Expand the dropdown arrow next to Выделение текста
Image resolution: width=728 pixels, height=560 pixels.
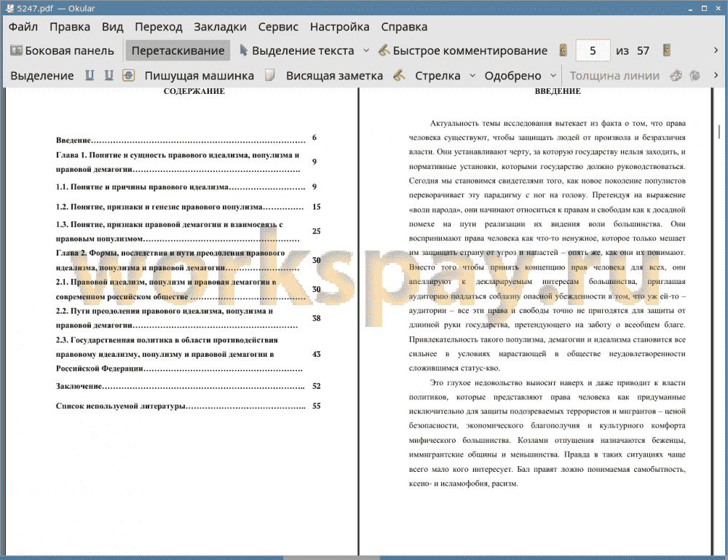[x=366, y=51]
